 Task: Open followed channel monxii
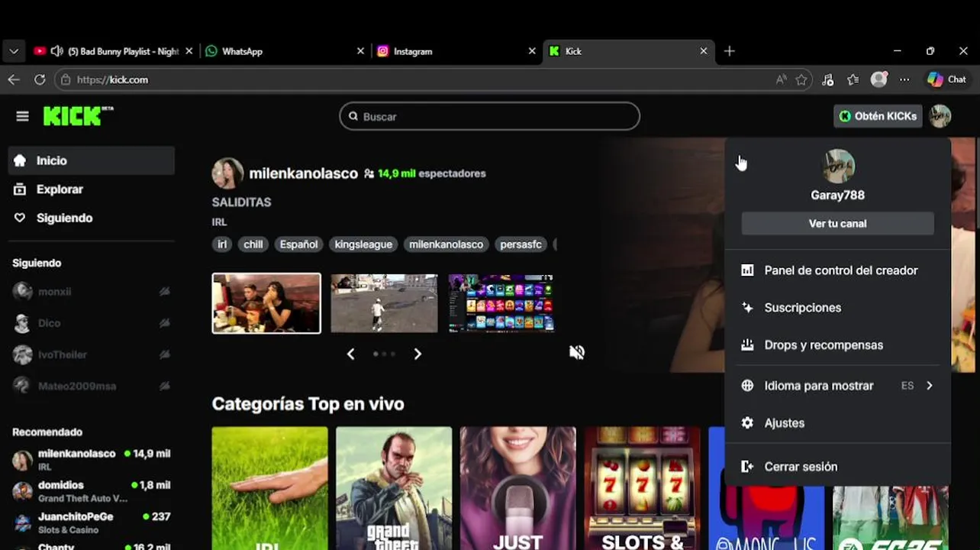tap(92, 291)
